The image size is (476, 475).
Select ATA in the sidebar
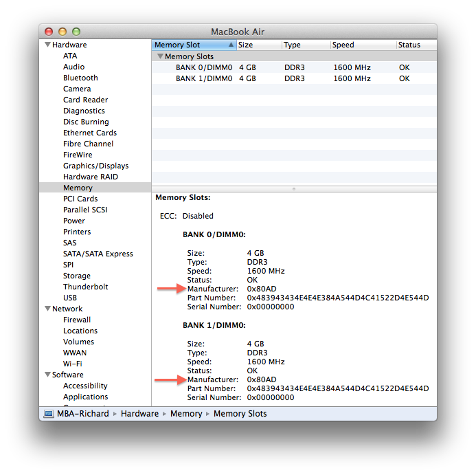70,56
